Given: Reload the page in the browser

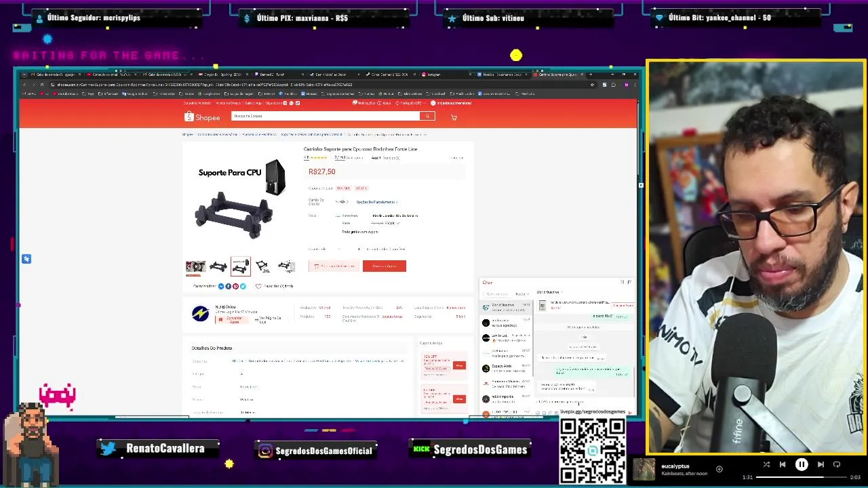Looking at the screenshot, I should tap(41, 85).
